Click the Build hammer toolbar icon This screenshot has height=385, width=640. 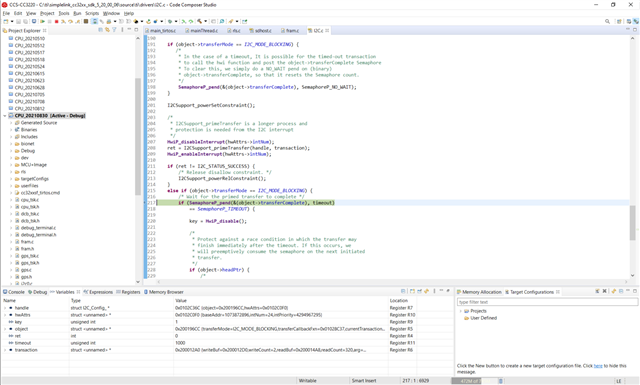pos(199,21)
